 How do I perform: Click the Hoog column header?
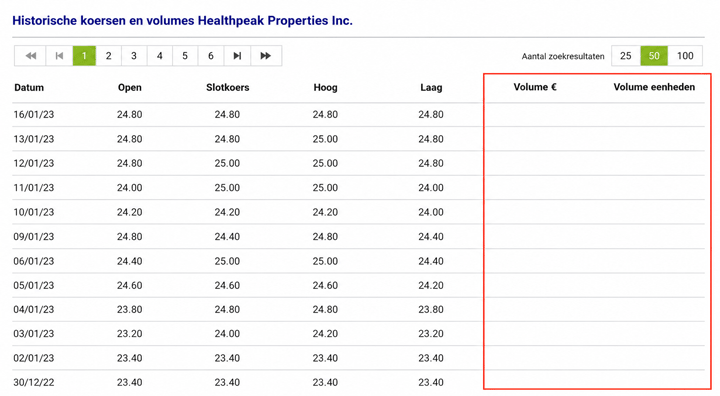click(325, 87)
